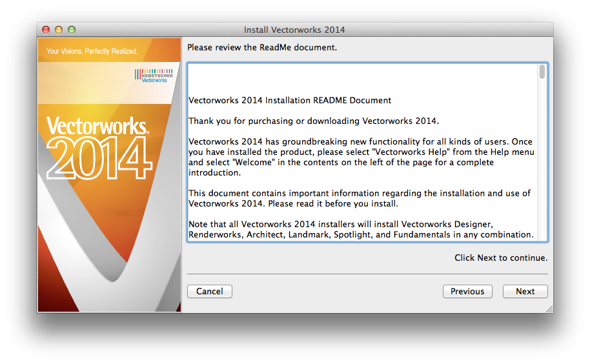Screen dimensions: 590x364
Task: Close the installer window with red button
Action: tap(46, 30)
